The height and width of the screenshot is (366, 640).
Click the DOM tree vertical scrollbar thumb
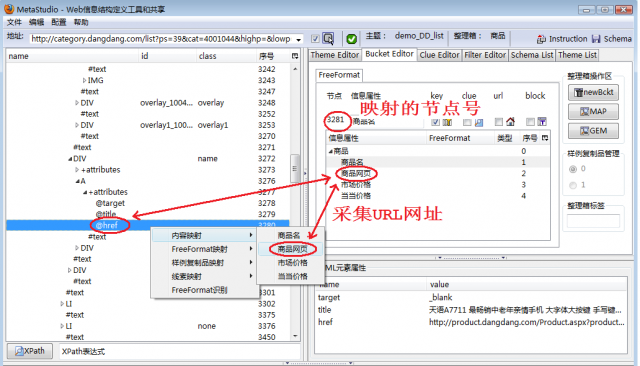(x=295, y=168)
